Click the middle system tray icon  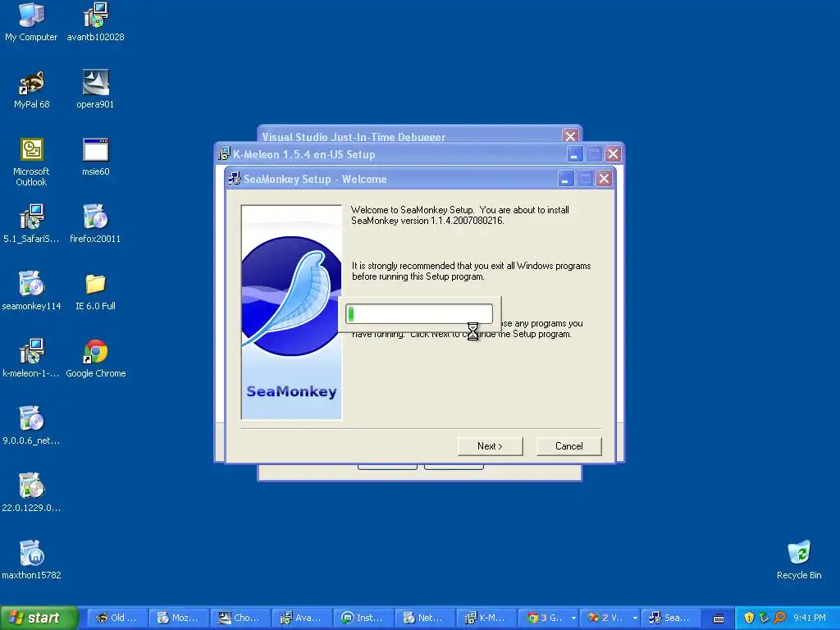point(765,618)
